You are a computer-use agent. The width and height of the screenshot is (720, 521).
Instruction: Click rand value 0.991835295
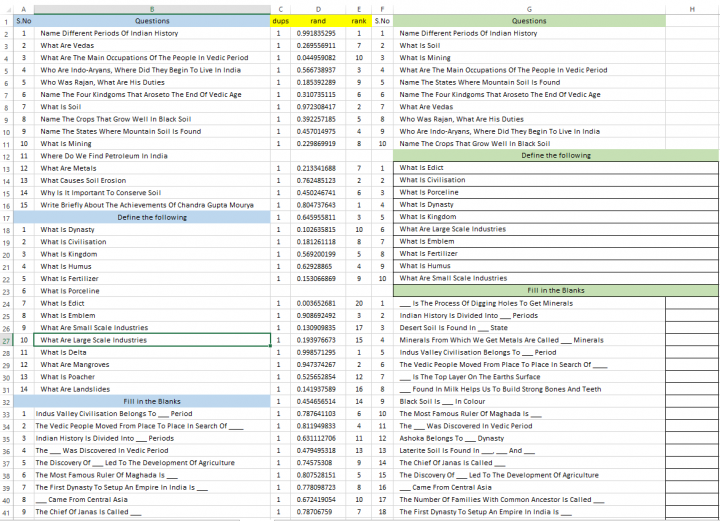pos(318,33)
